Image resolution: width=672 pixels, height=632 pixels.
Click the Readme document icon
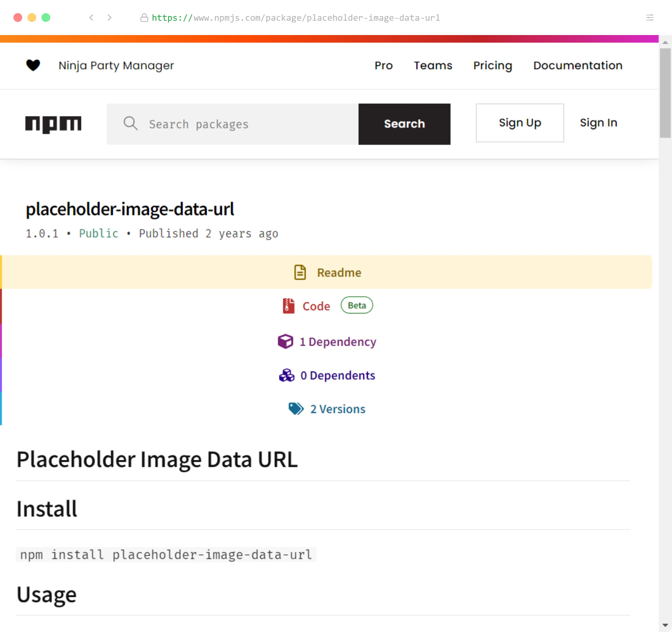pyautogui.click(x=300, y=272)
